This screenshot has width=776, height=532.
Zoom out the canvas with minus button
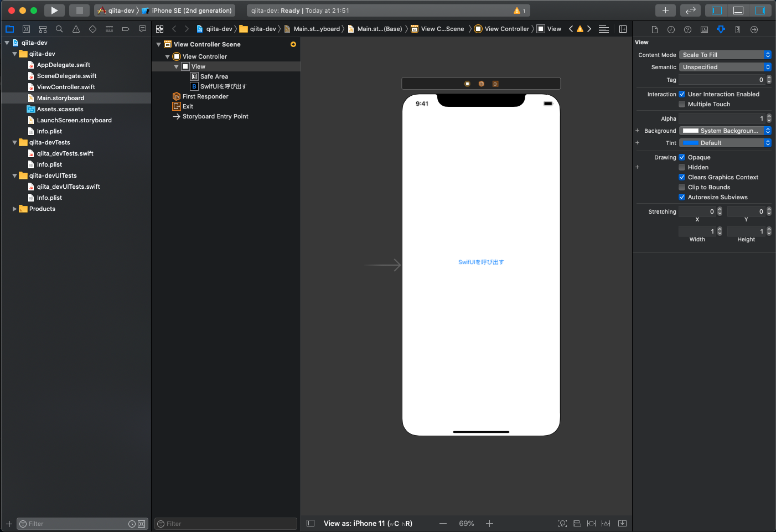[443, 523]
